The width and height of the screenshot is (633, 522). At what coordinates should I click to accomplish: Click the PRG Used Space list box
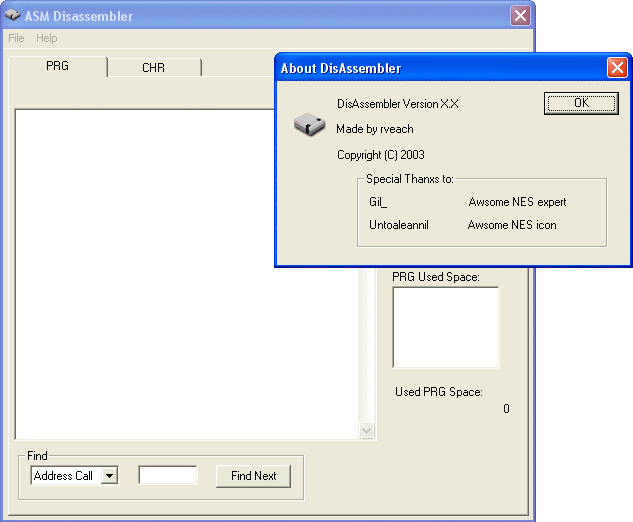point(446,327)
